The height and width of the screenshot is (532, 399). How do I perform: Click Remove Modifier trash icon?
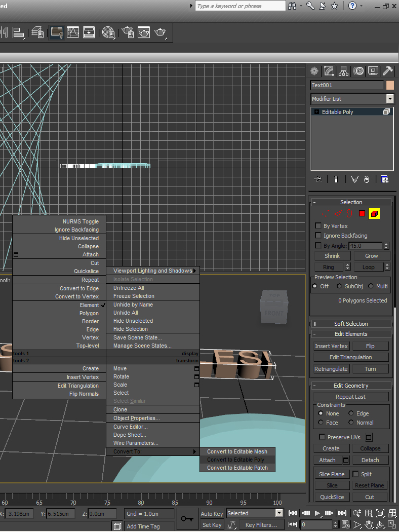367,179
